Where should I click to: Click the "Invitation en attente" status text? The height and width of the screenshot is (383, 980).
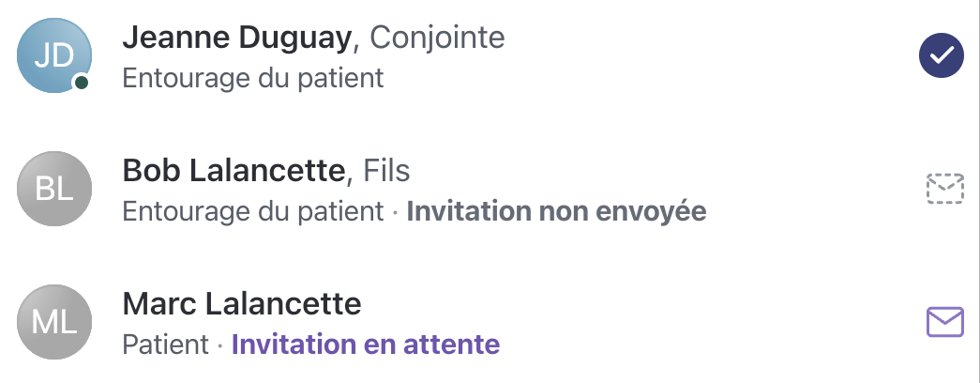pos(366,345)
